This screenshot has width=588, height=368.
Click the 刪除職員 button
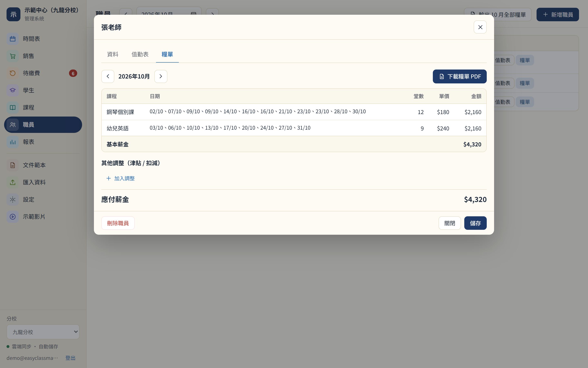click(118, 223)
